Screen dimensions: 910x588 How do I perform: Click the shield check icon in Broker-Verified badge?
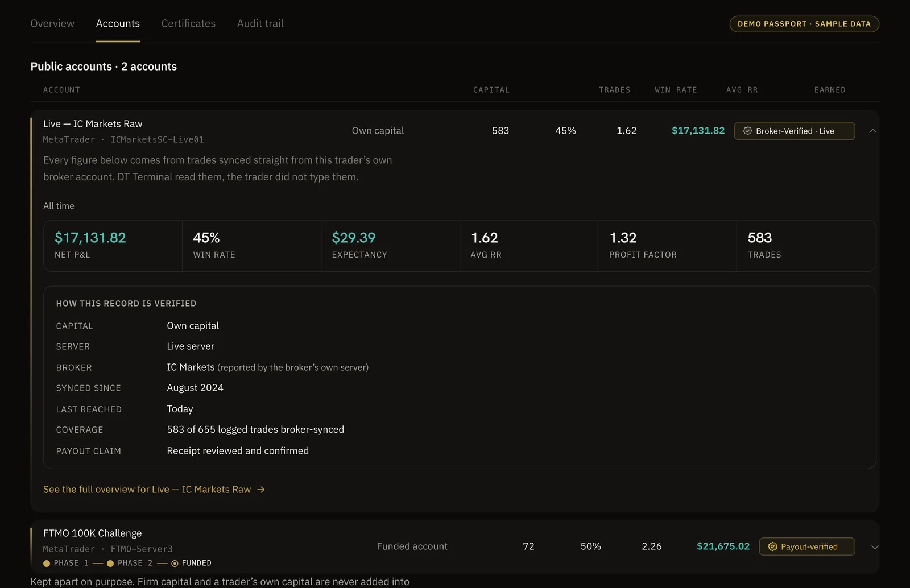(x=747, y=131)
